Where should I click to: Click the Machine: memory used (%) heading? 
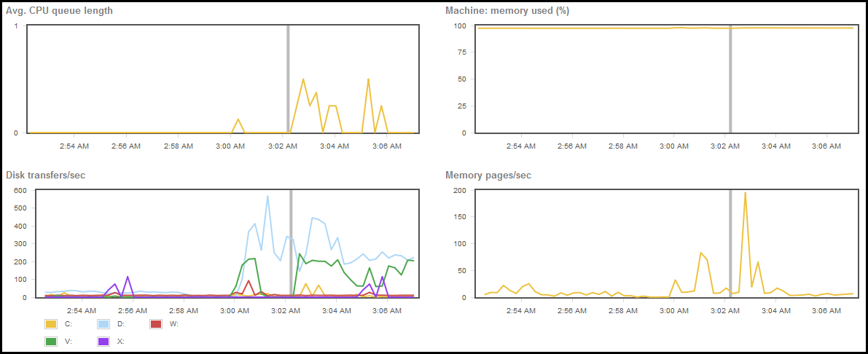(507, 11)
